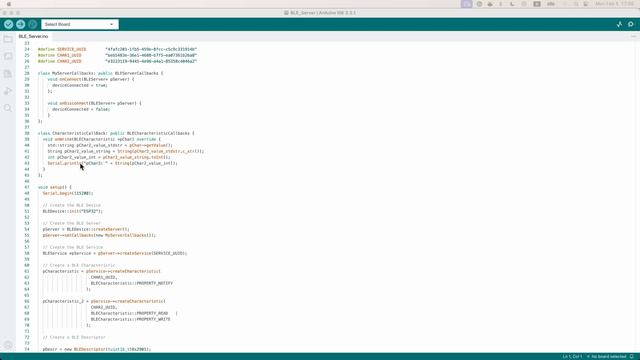Open the editor tab overflow ellipsis menu

click(633, 36)
